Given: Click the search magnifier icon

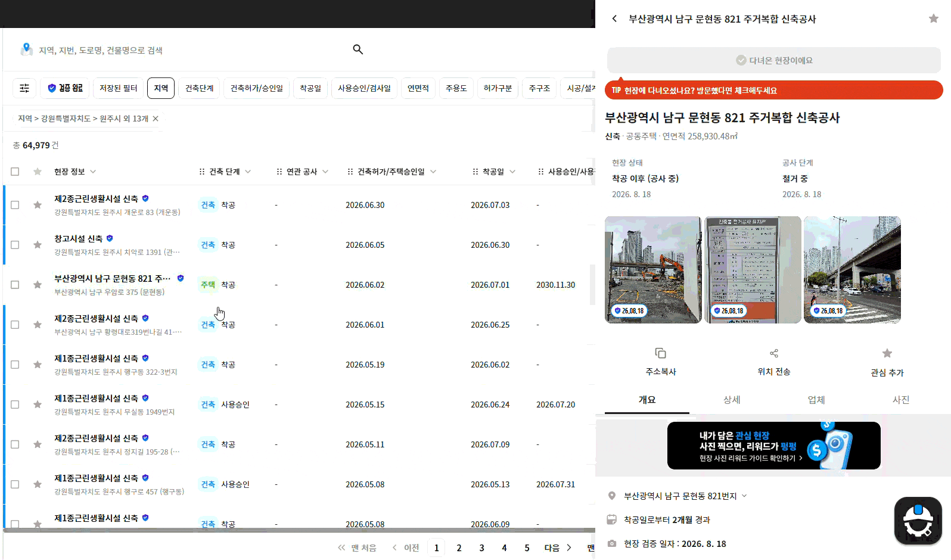Looking at the screenshot, I should pos(358,49).
